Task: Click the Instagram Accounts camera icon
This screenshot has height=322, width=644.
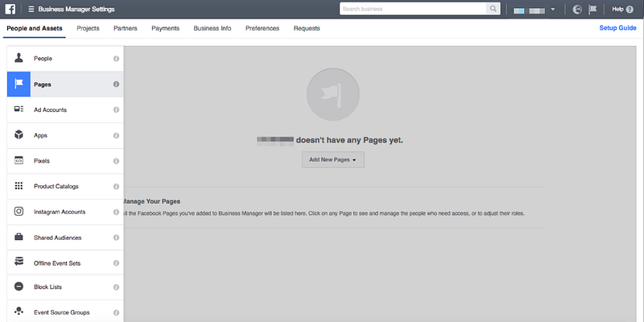Action: [19, 212]
